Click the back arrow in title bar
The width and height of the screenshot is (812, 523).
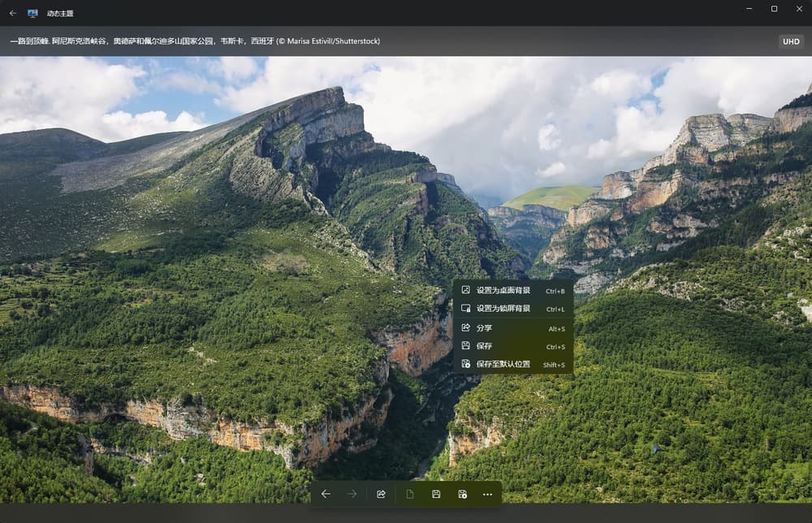pos(12,13)
